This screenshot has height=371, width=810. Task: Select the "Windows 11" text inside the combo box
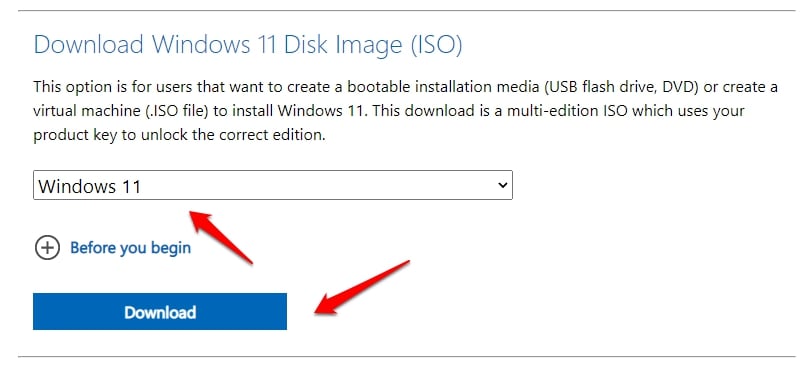(x=90, y=186)
